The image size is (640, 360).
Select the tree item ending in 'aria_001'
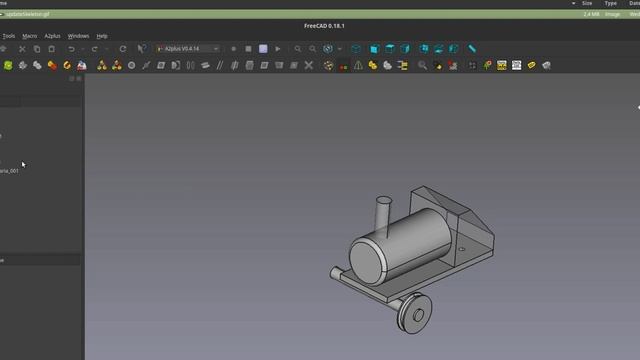coord(9,171)
